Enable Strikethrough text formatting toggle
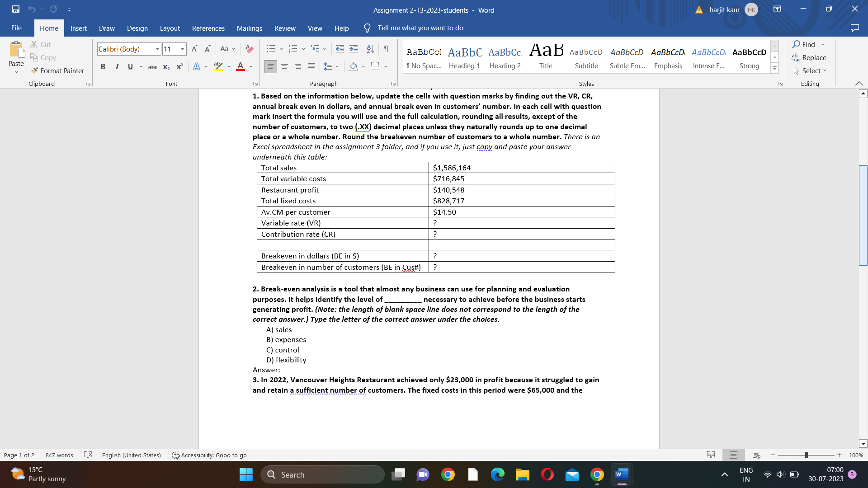The width and height of the screenshot is (868, 488). click(x=153, y=66)
